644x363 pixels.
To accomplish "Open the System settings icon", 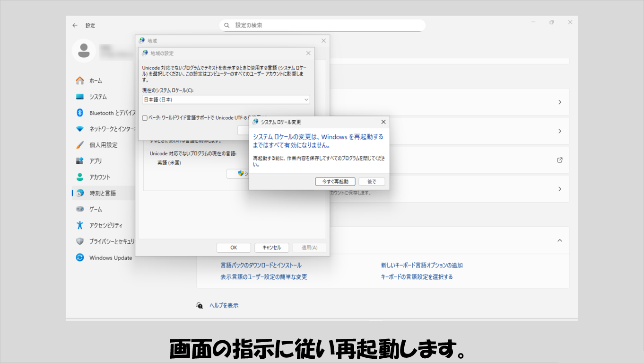I will [80, 97].
